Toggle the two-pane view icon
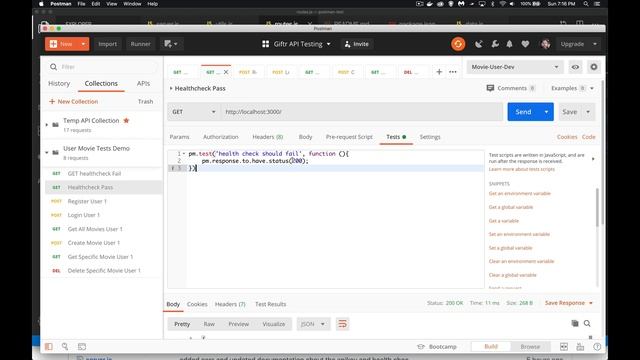 [x=564, y=347]
